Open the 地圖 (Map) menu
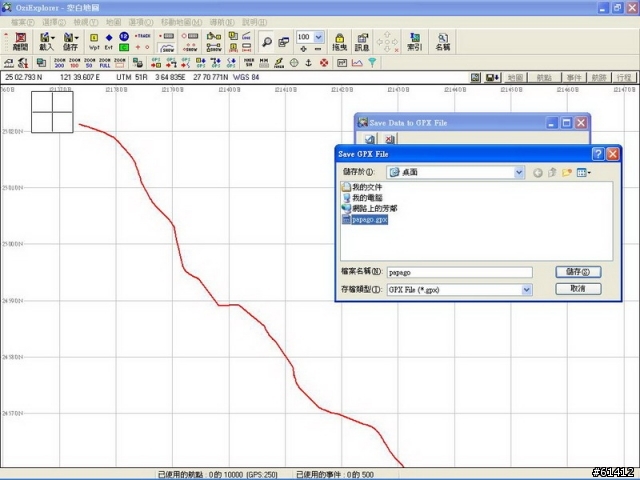 coord(113,22)
